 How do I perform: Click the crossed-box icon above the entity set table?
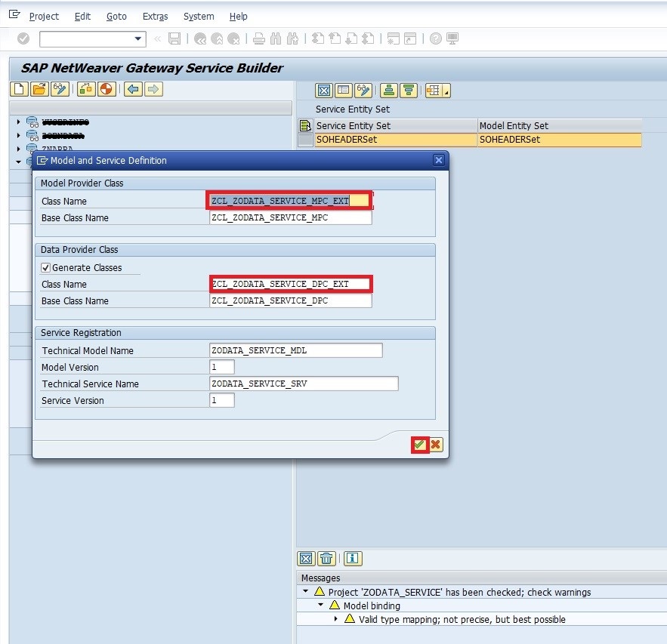tap(324, 91)
